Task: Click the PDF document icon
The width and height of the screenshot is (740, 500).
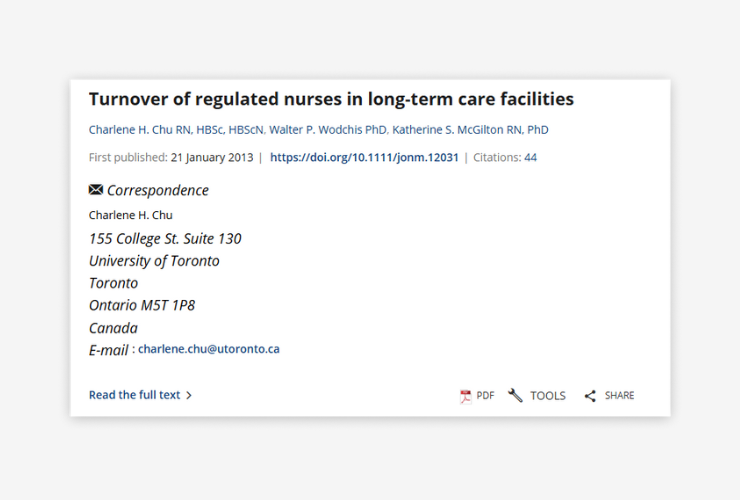Action: (x=465, y=396)
